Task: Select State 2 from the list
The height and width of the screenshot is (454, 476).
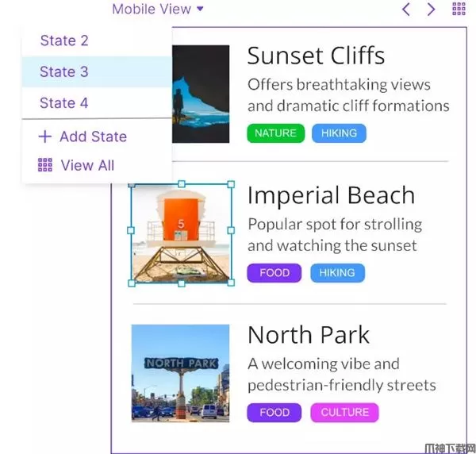Action: click(x=64, y=40)
